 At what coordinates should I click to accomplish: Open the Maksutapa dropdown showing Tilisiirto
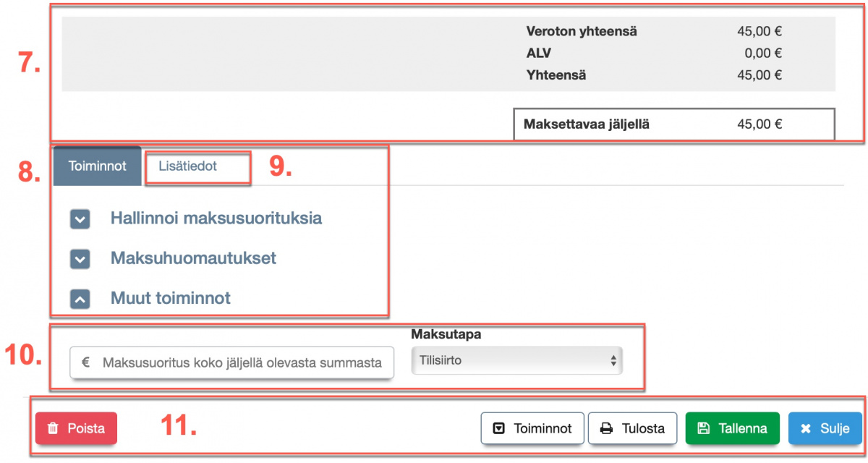[x=516, y=360]
